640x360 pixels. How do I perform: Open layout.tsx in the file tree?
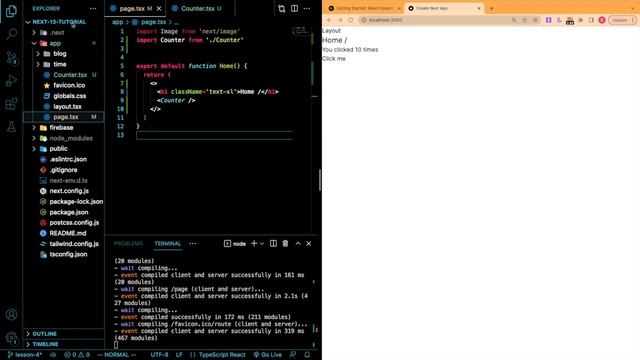coord(67,107)
